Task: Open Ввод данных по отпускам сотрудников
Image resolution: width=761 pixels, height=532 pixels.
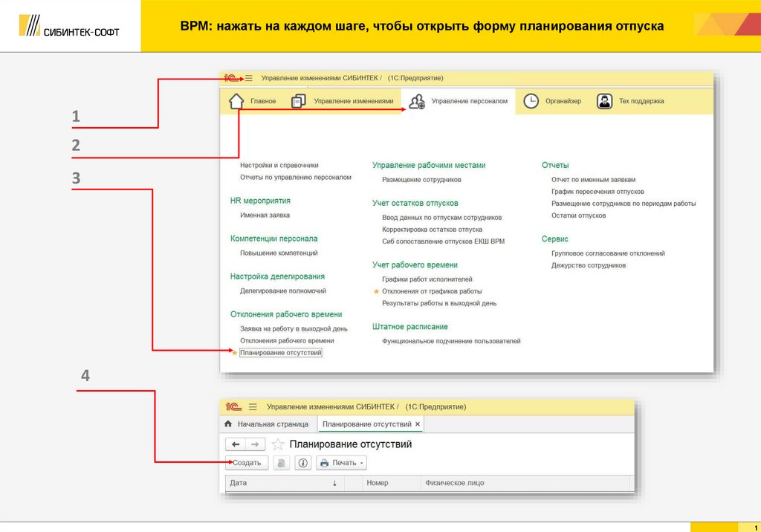Action: click(x=442, y=218)
